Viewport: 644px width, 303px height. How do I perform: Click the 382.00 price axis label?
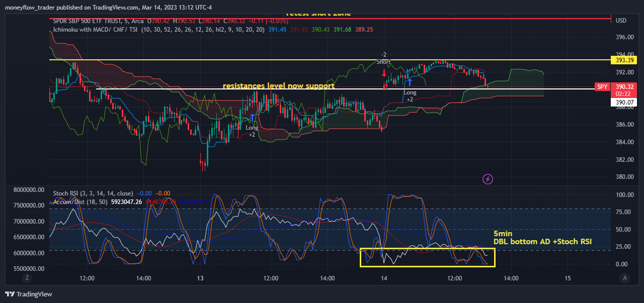point(624,159)
